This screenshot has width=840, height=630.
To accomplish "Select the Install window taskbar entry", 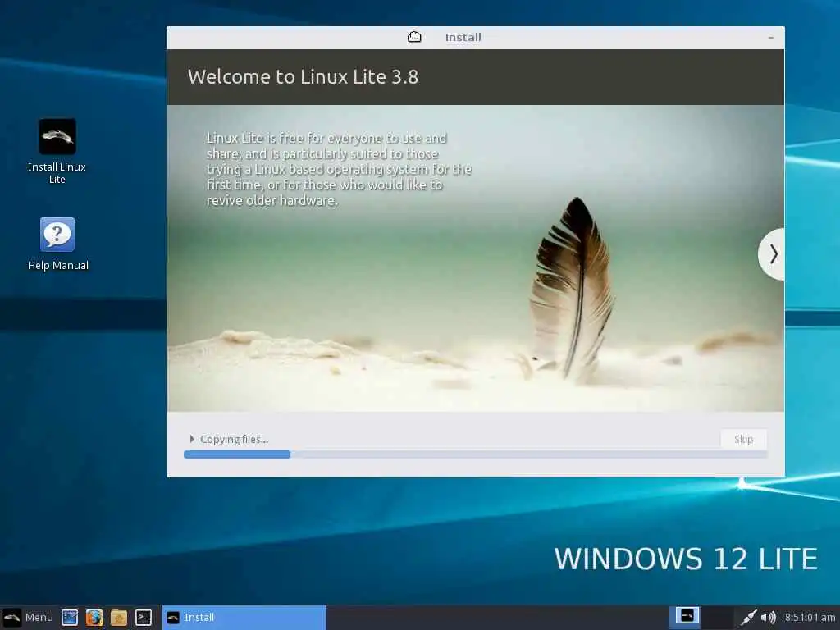I will pyautogui.click(x=244, y=617).
